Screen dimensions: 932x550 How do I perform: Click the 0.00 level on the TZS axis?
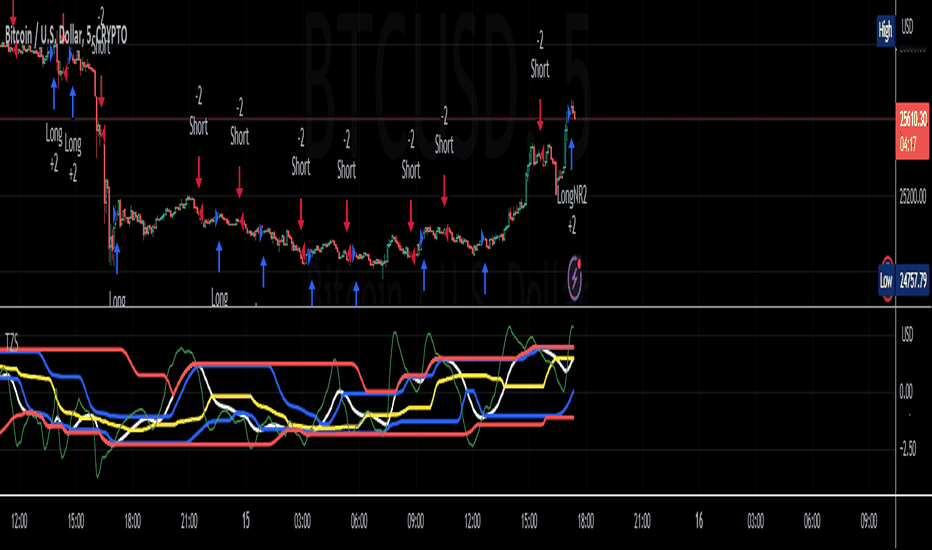[x=906, y=392]
